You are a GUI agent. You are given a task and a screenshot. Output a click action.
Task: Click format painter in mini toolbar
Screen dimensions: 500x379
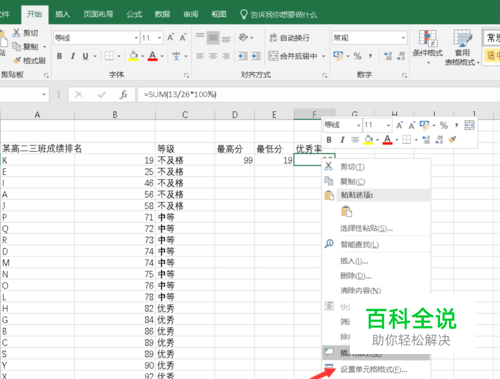(x=452, y=140)
